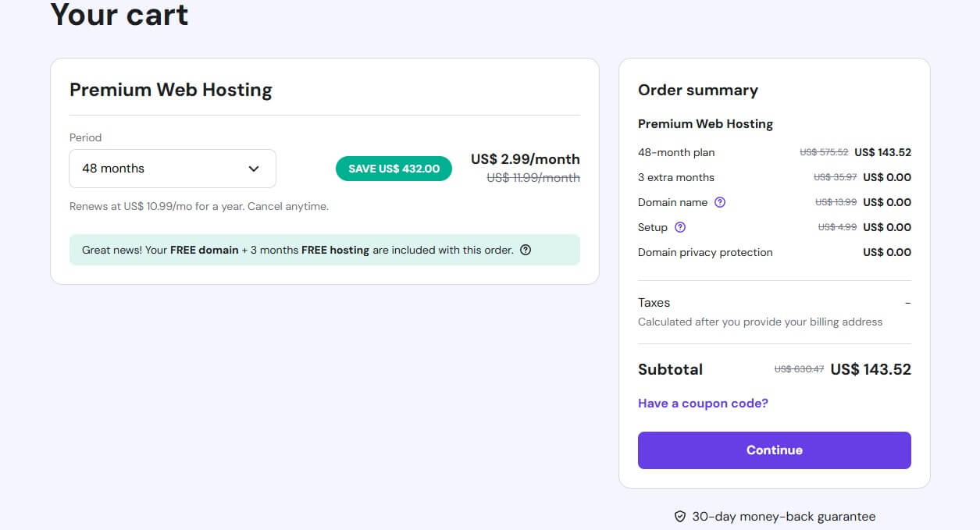The height and width of the screenshot is (530, 980).
Task: Expand the billing period selection menu
Action: point(172,168)
